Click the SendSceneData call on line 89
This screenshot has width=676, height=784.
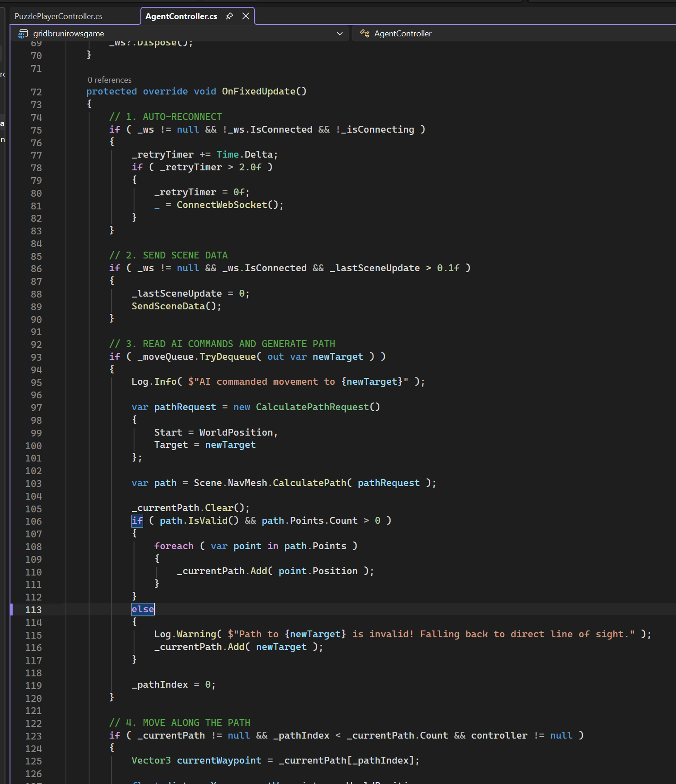tap(168, 306)
